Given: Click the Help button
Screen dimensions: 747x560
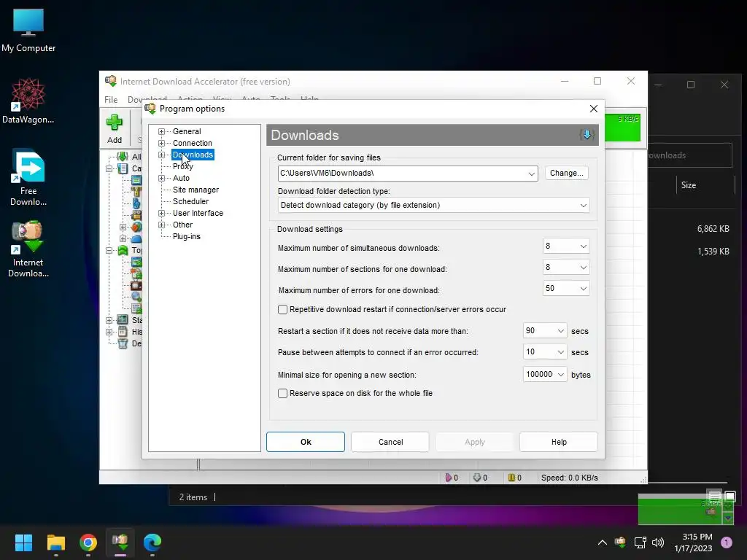Looking at the screenshot, I should tap(559, 442).
